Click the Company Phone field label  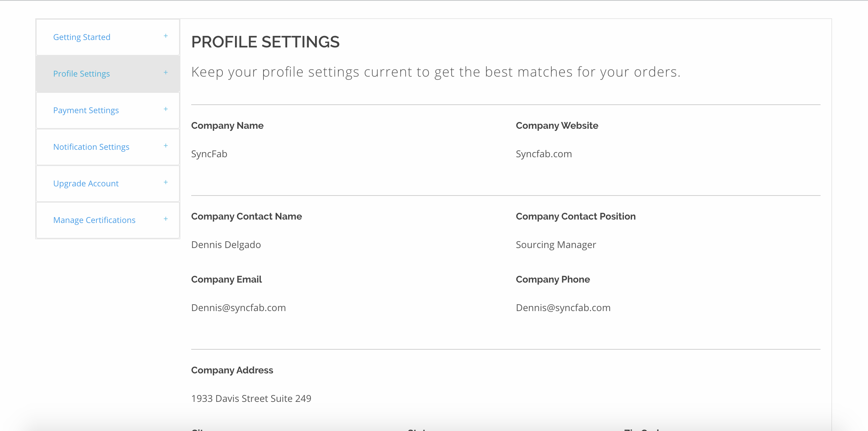point(553,279)
